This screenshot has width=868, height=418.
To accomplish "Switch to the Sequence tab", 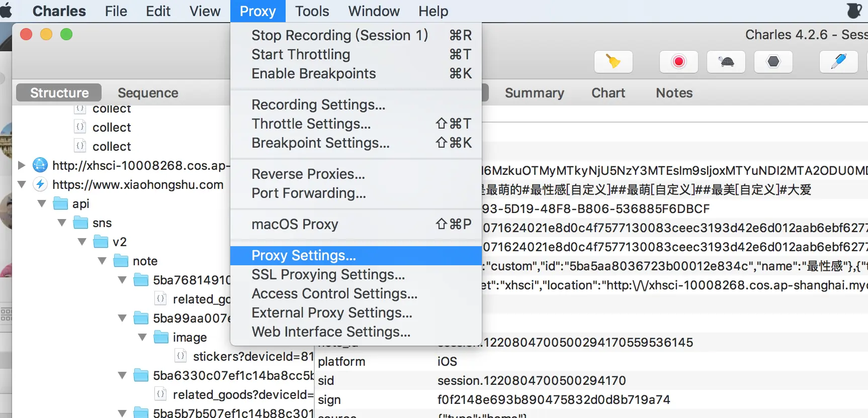I will [148, 93].
